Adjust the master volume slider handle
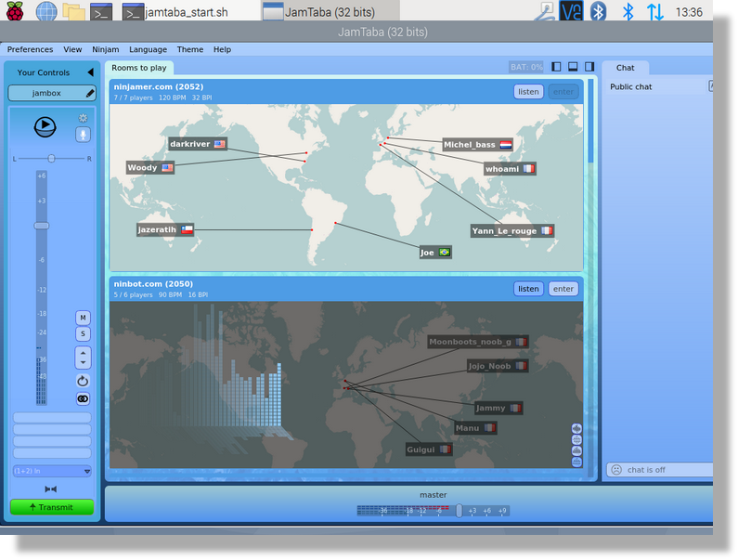This screenshot has height=560, width=738. [x=459, y=511]
